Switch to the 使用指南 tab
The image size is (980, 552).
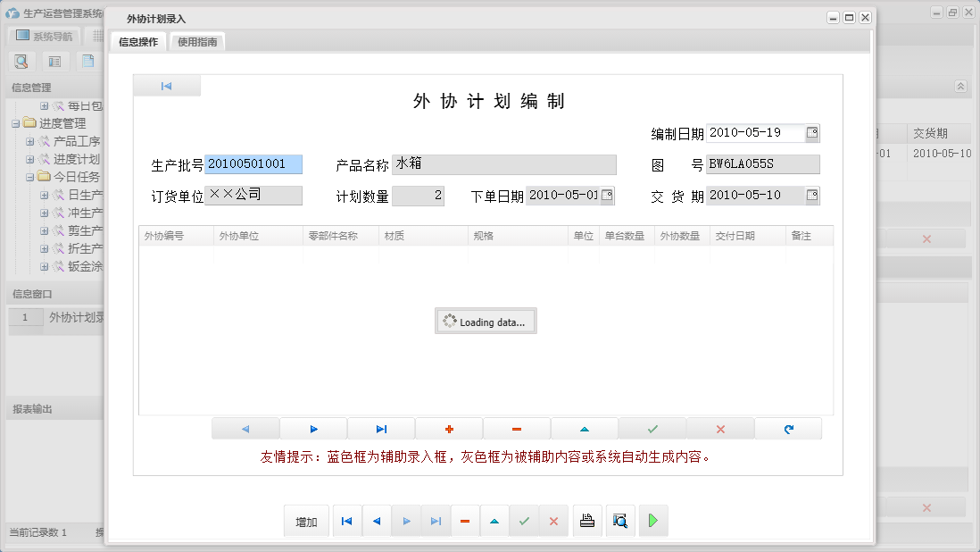pos(196,41)
